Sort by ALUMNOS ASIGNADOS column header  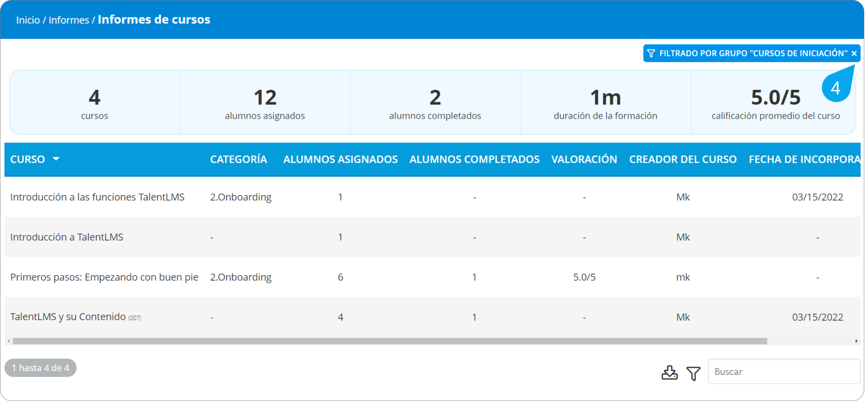340,159
